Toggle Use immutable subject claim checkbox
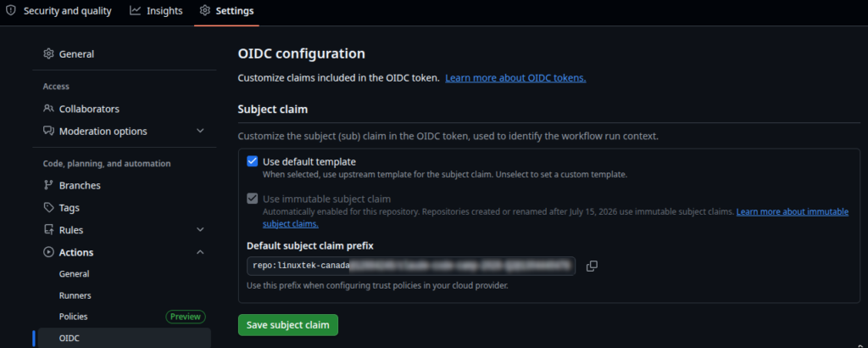The width and height of the screenshot is (868, 348). [253, 199]
